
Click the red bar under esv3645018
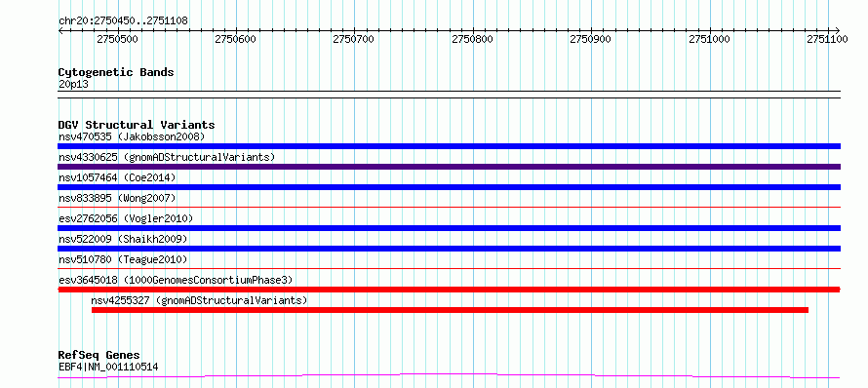click(x=449, y=290)
